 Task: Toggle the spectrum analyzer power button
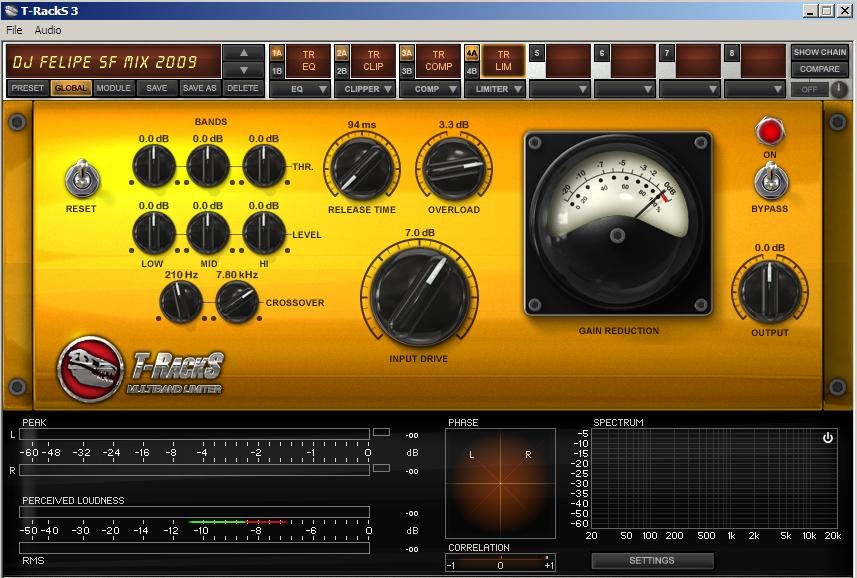coord(829,436)
